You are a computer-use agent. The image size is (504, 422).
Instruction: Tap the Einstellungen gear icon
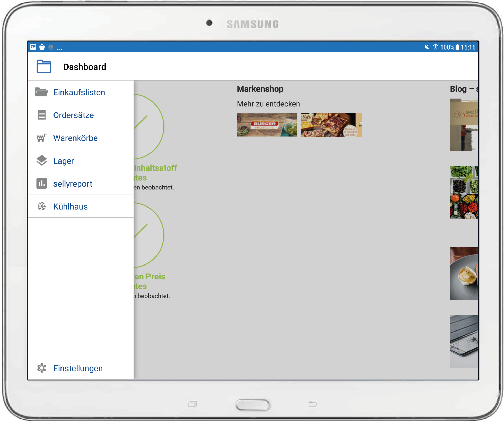(42, 368)
